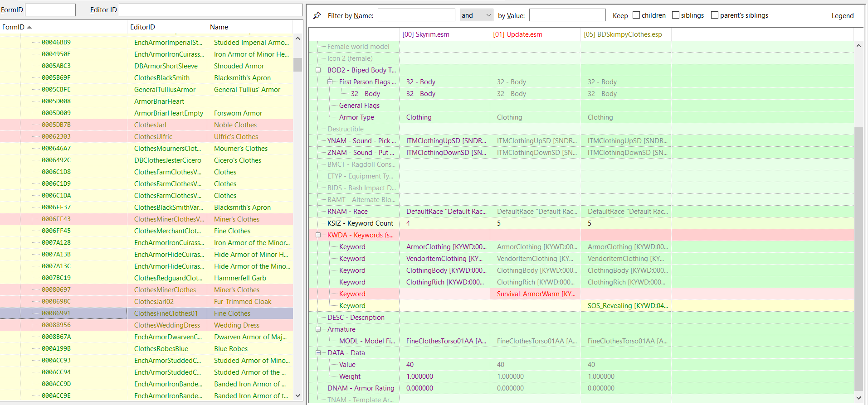The image size is (868, 405).
Task: Click the left list scroll-up arrow
Action: pos(297,39)
